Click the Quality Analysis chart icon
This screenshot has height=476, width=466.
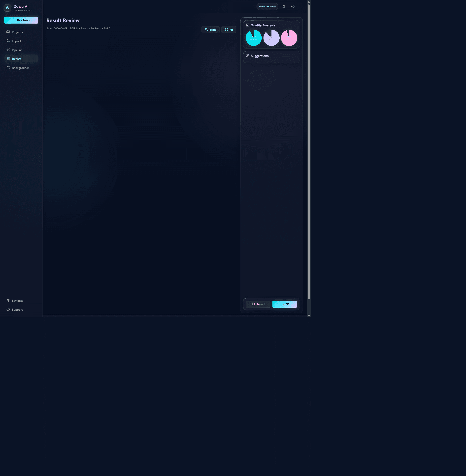pyautogui.click(x=247, y=25)
